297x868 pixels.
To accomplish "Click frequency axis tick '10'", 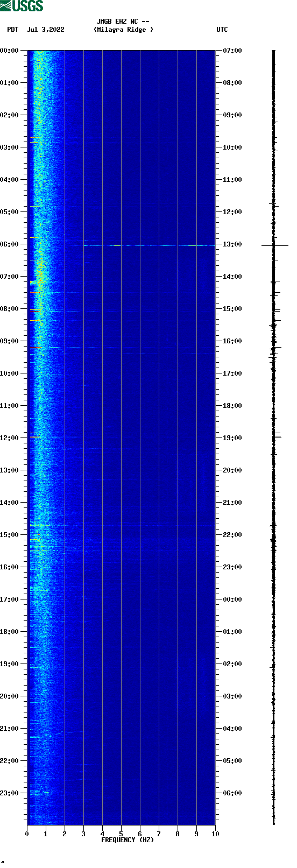I will [215, 834].
